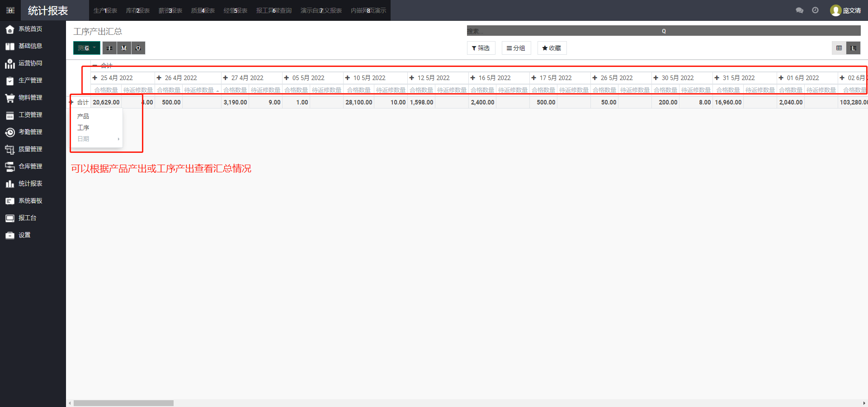Open the apps grid menu icon

[10, 10]
